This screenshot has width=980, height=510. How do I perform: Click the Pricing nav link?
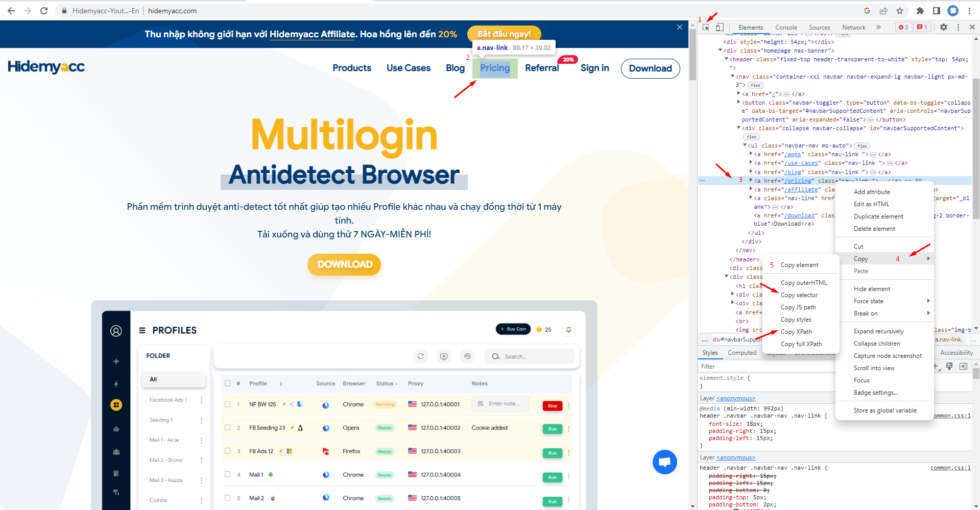[495, 68]
